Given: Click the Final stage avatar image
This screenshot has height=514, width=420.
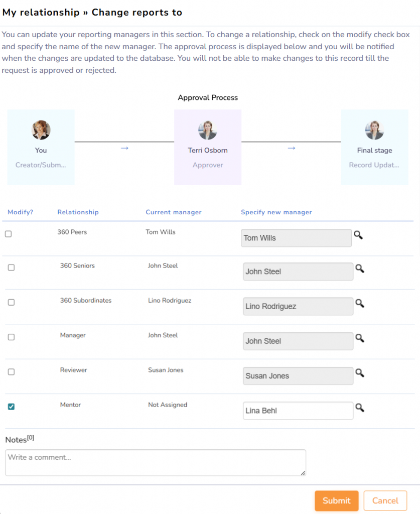Looking at the screenshot, I should coord(374,130).
